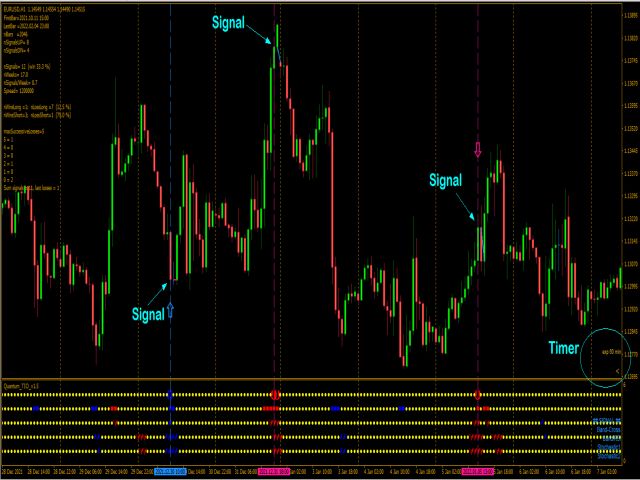
Task: Select the cyan Timer circle annotation
Action: point(604,358)
